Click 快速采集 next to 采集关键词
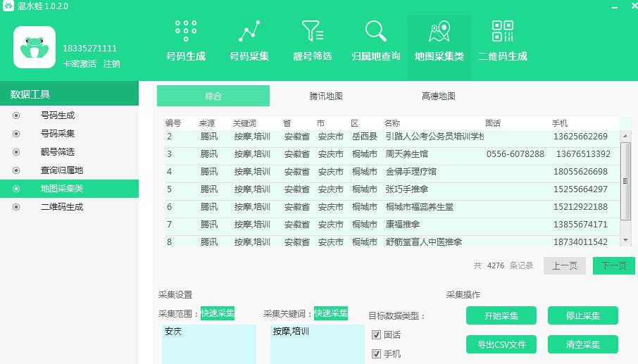 pyautogui.click(x=331, y=313)
